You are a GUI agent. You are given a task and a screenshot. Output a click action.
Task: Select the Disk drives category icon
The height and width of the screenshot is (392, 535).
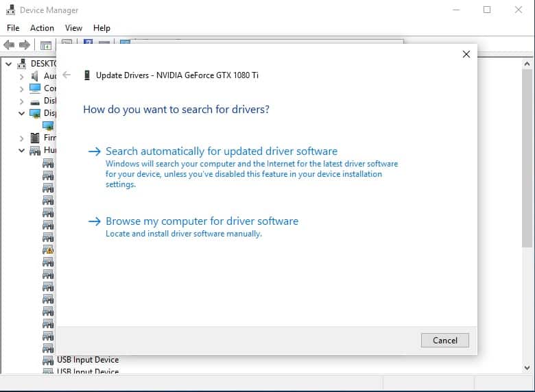pos(35,102)
